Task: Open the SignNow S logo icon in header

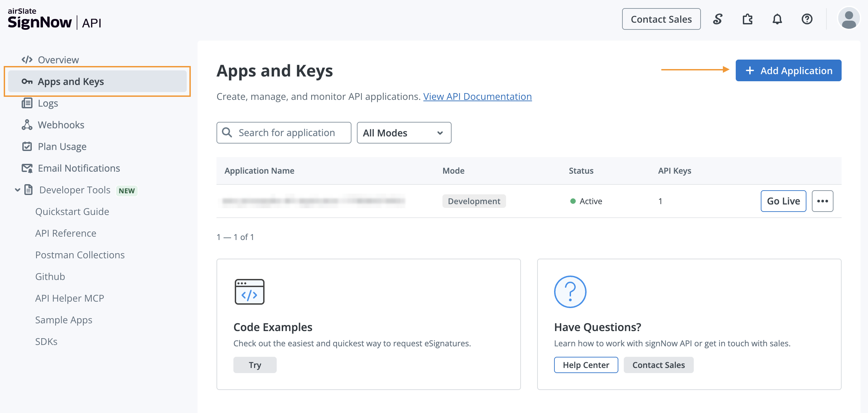Action: coord(717,19)
